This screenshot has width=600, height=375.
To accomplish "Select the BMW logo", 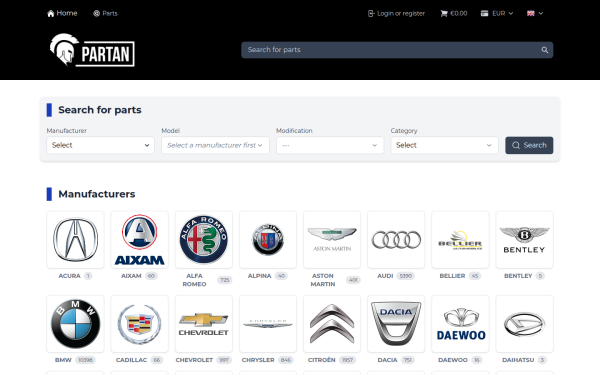I will [75, 324].
